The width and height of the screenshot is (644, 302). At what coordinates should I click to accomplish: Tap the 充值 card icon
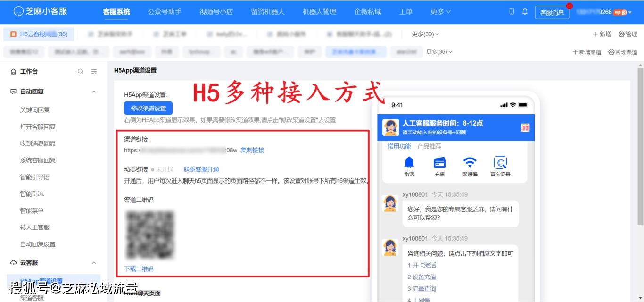pyautogui.click(x=439, y=163)
